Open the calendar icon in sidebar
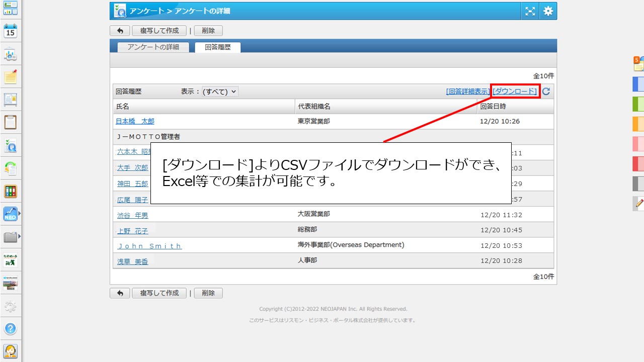 click(x=10, y=31)
